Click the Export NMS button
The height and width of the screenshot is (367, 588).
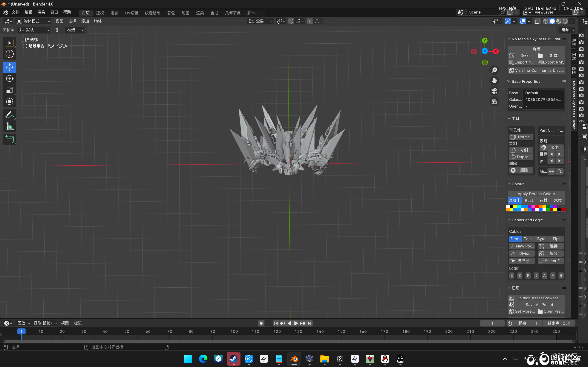(x=551, y=62)
